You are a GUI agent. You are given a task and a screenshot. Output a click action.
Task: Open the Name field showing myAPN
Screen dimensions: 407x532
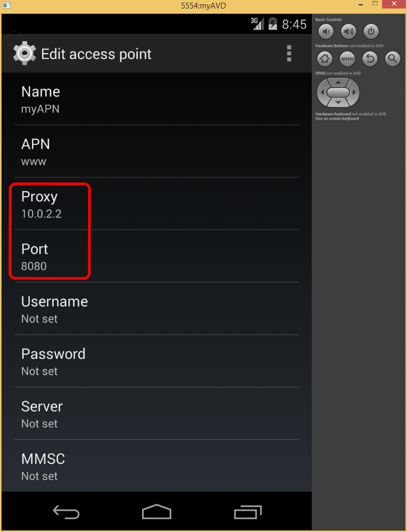click(156, 99)
